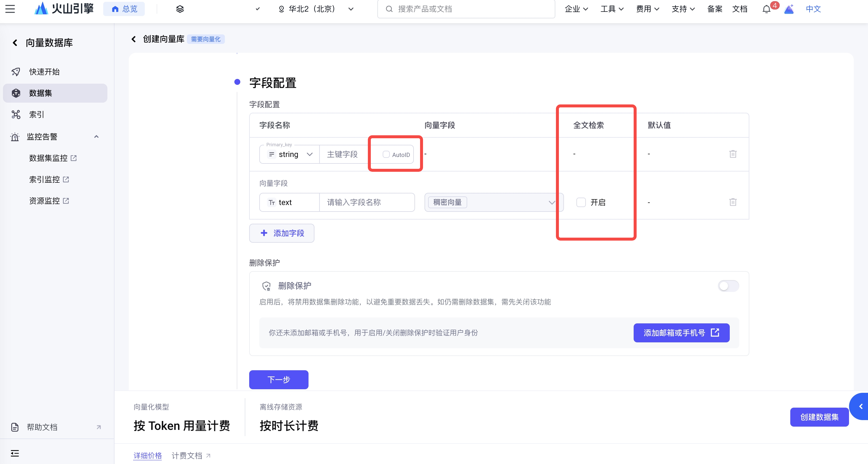Collapse the sidebar with bottom icon

[15, 453]
